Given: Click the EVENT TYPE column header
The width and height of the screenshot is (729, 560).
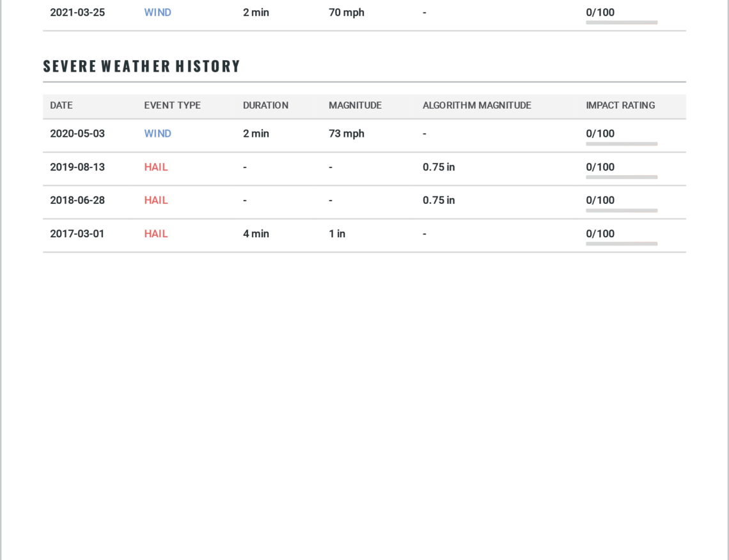Looking at the screenshot, I should click(172, 105).
